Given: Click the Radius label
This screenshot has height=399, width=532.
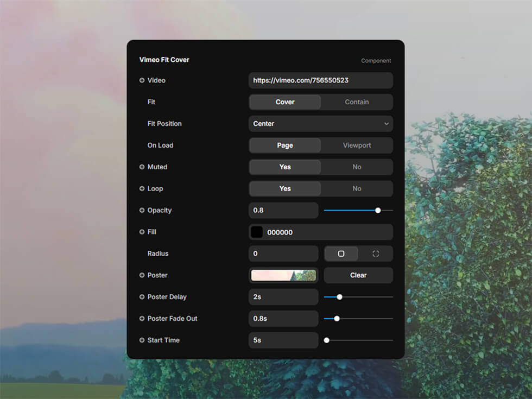Looking at the screenshot, I should 158,254.
